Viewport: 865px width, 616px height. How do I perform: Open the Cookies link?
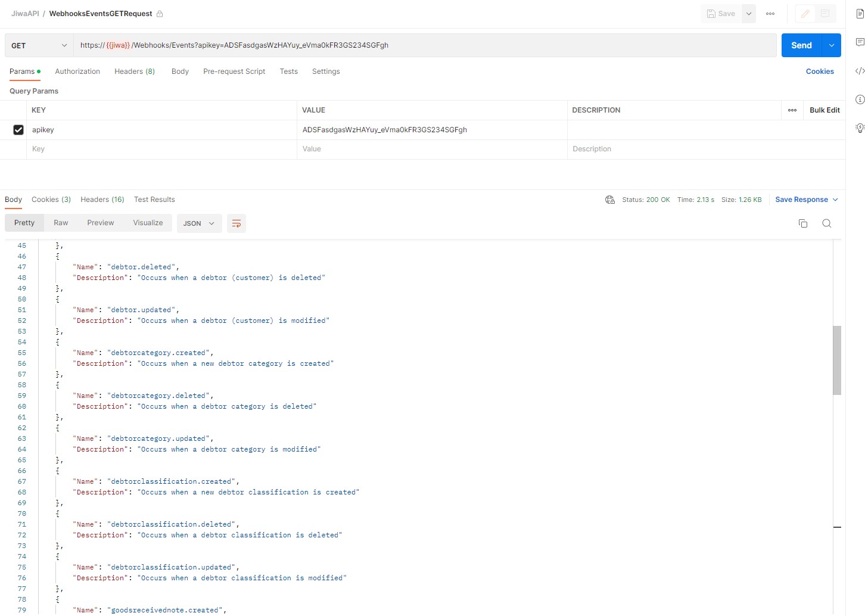click(x=820, y=71)
